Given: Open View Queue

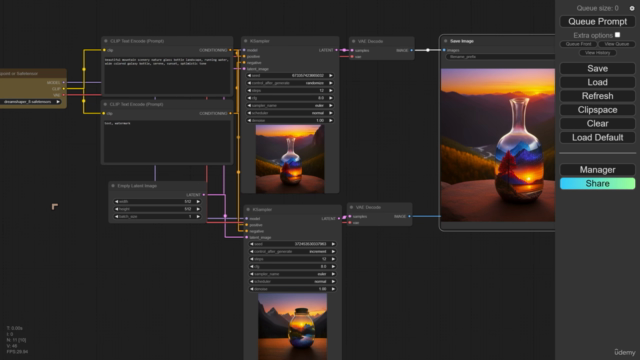Looking at the screenshot, I should [x=616, y=44].
